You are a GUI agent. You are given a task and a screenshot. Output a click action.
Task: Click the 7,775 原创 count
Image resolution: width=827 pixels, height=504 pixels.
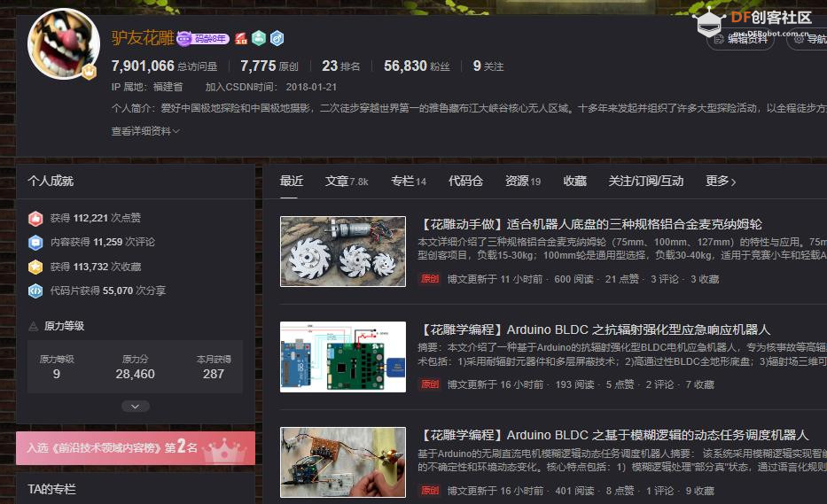click(x=269, y=66)
